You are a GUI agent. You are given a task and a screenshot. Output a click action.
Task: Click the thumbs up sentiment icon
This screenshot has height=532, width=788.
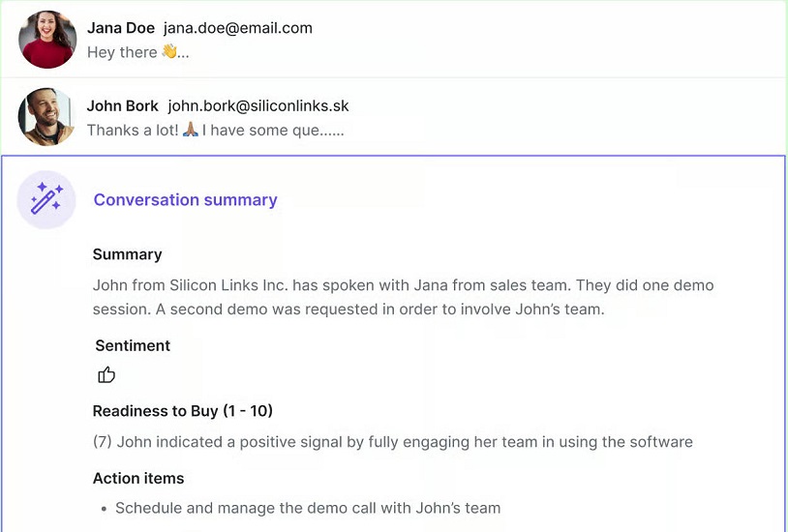tap(106, 374)
